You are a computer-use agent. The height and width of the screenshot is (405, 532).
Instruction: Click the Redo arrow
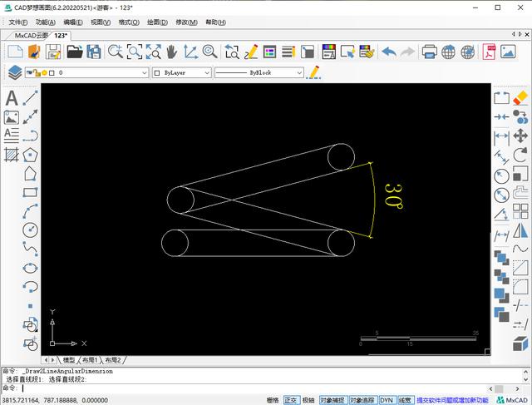tap(407, 52)
